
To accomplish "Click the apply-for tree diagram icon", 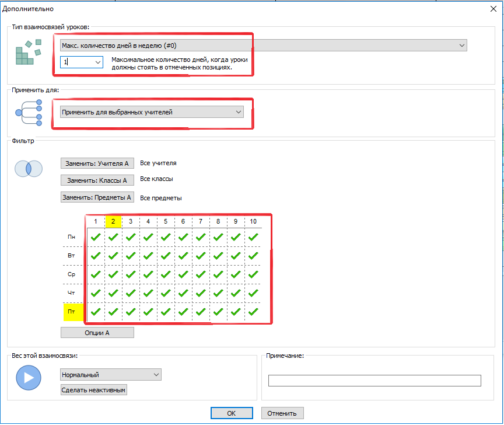I will [29, 112].
